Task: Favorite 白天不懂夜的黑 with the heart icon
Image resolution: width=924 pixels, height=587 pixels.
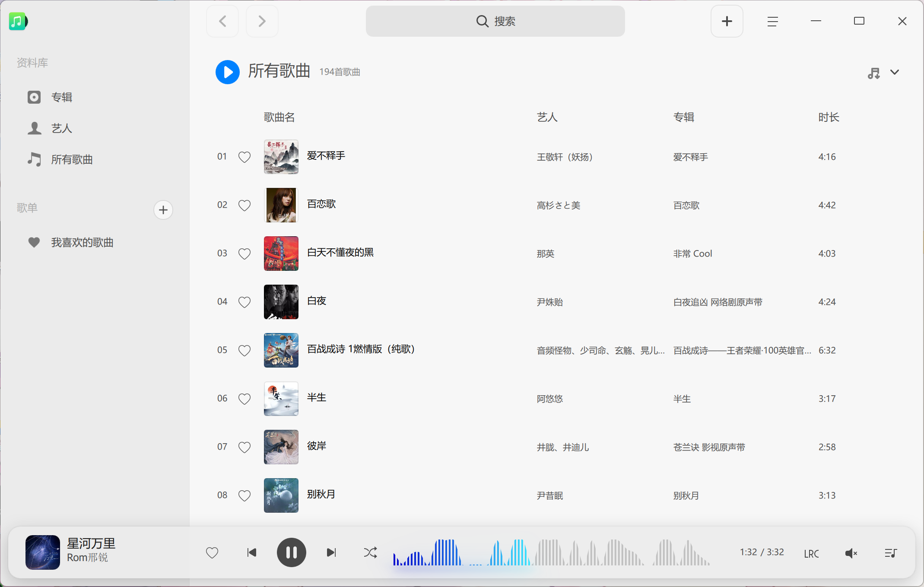Action: point(244,254)
